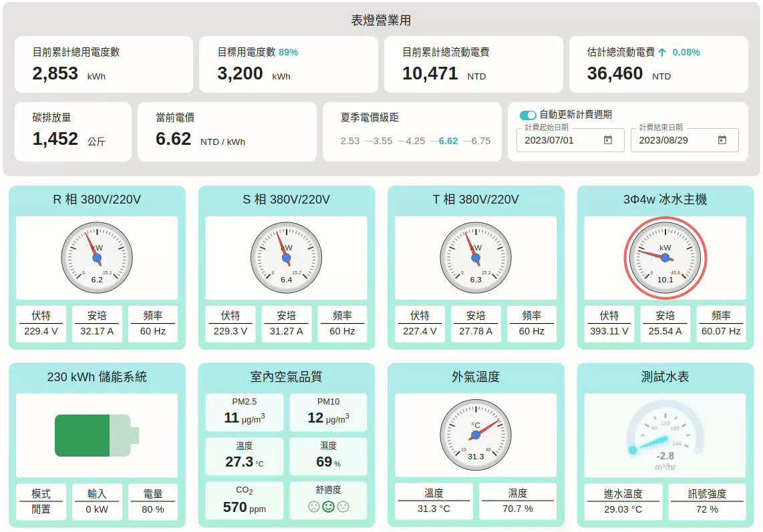Click the 89% target percentage
The height and width of the screenshot is (532, 763).
click(x=288, y=52)
